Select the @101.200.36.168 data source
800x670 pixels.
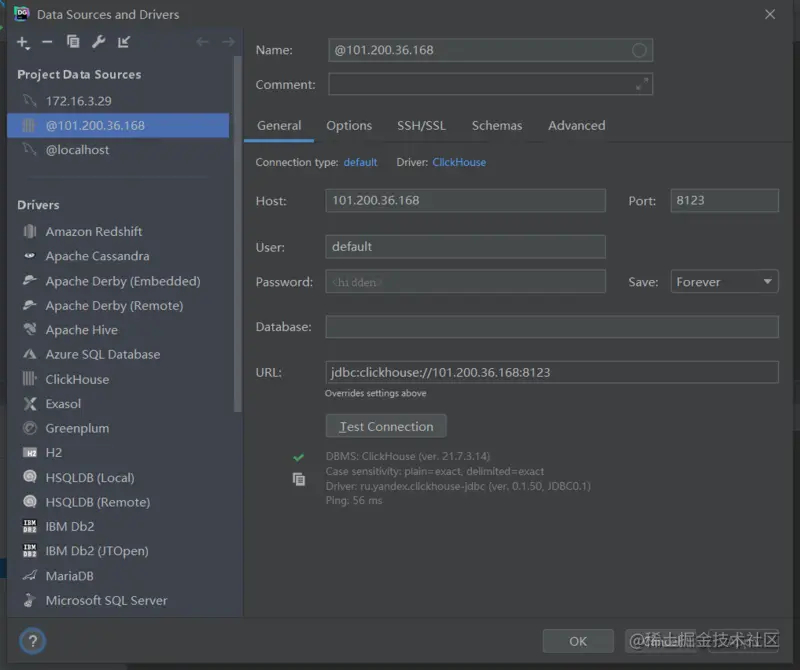click(118, 126)
